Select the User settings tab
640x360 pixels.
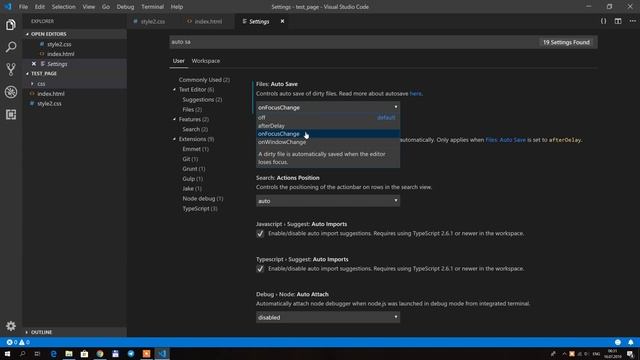[178, 61]
